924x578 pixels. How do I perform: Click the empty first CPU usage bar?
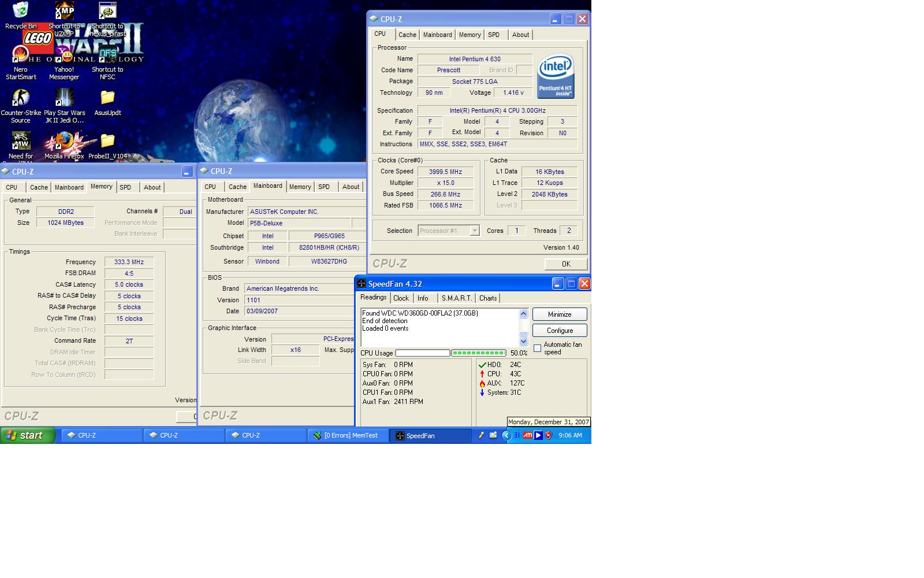pyautogui.click(x=423, y=353)
